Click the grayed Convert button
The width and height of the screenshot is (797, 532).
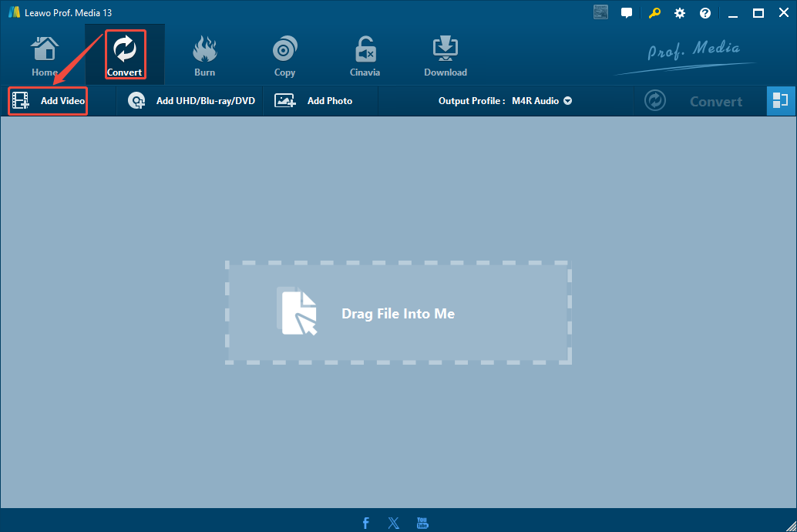point(715,100)
